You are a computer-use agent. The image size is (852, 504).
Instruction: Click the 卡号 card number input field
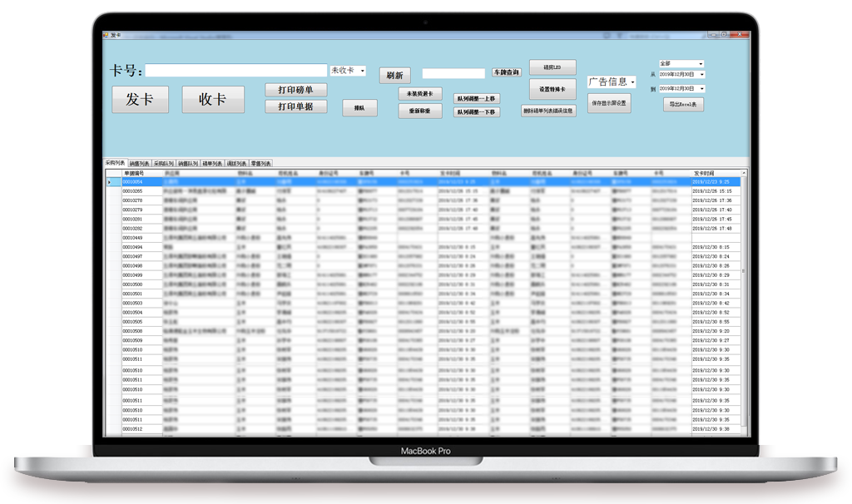coord(236,71)
